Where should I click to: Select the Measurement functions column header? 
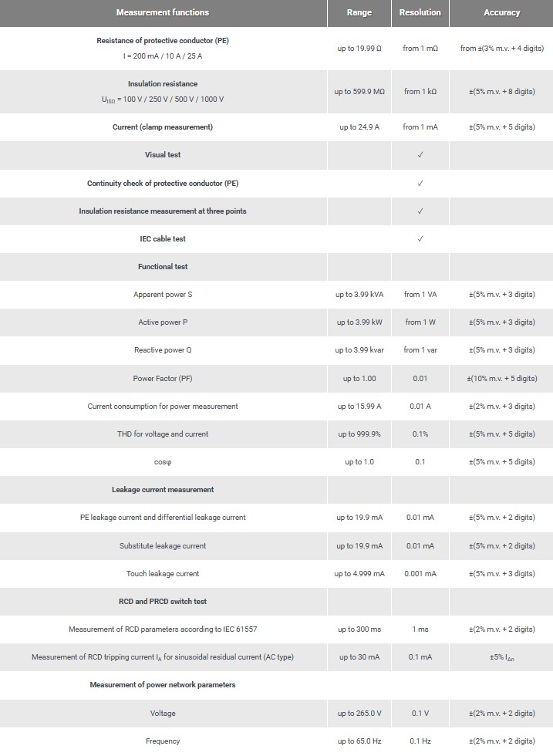pyautogui.click(x=163, y=12)
